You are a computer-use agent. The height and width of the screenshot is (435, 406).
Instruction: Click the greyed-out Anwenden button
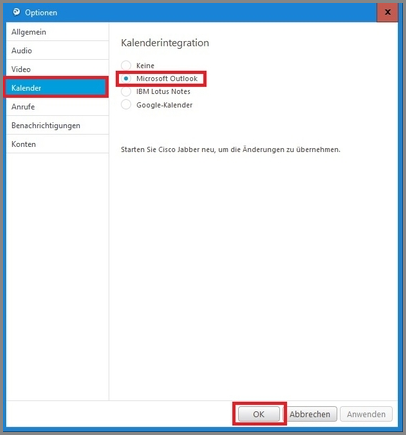(x=366, y=414)
